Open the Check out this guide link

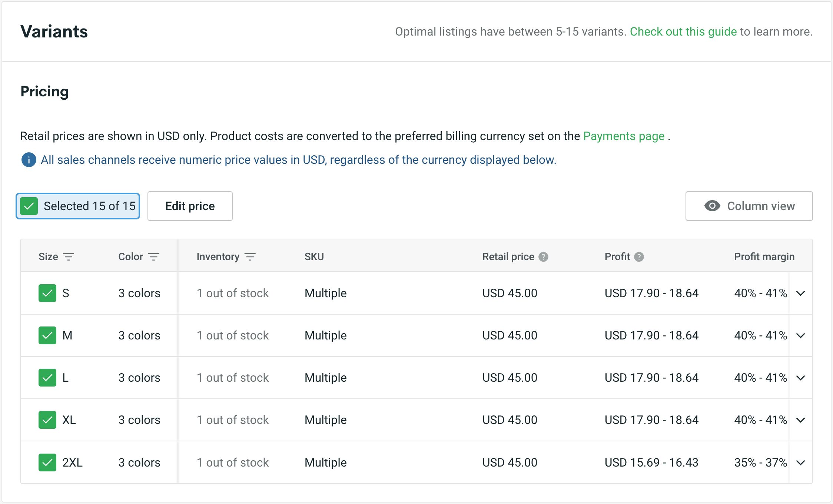(683, 31)
